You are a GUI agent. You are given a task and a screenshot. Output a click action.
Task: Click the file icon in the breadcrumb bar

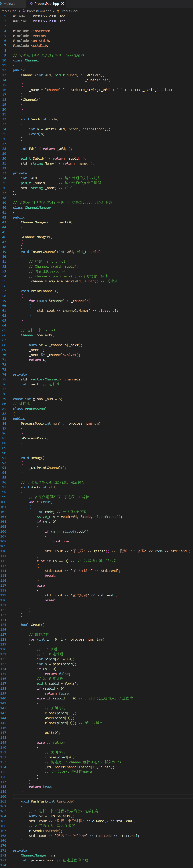24,11
